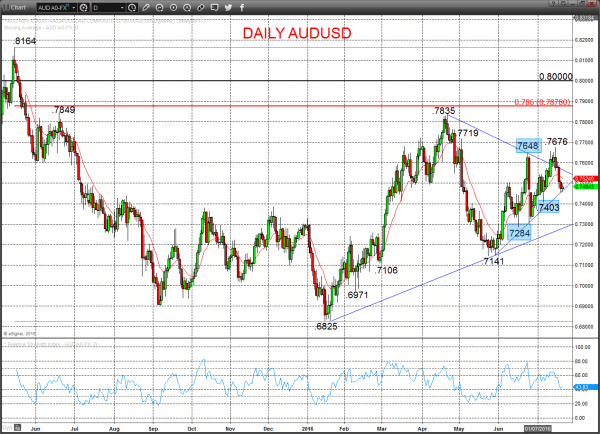Image resolution: width=600 pixels, height=434 pixels.
Task: Click the .7849 annotation near July
Action: (x=64, y=110)
